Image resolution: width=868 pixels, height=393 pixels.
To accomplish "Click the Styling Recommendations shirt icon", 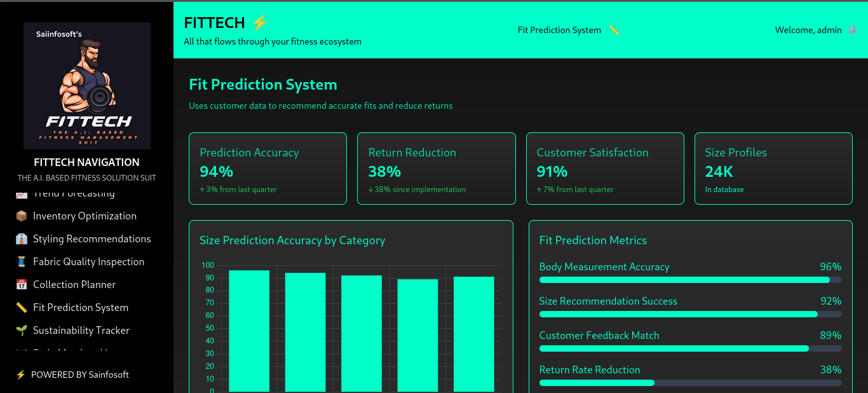I will tap(22, 239).
